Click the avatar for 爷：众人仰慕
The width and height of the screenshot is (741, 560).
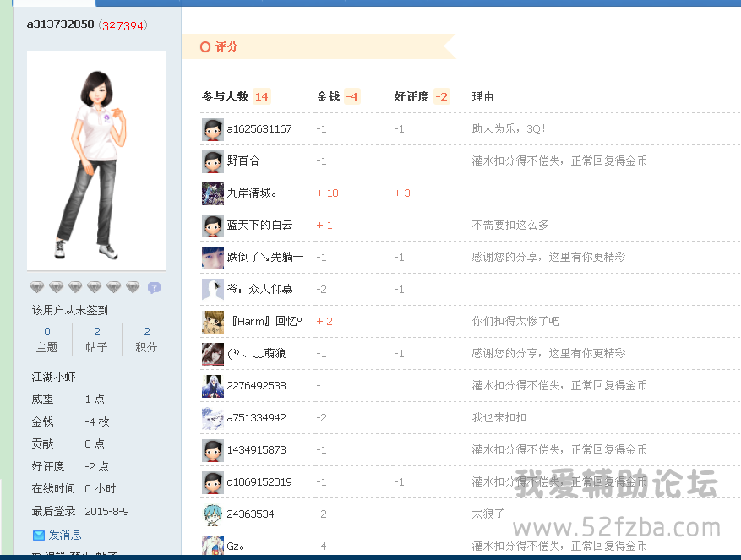[x=213, y=290]
